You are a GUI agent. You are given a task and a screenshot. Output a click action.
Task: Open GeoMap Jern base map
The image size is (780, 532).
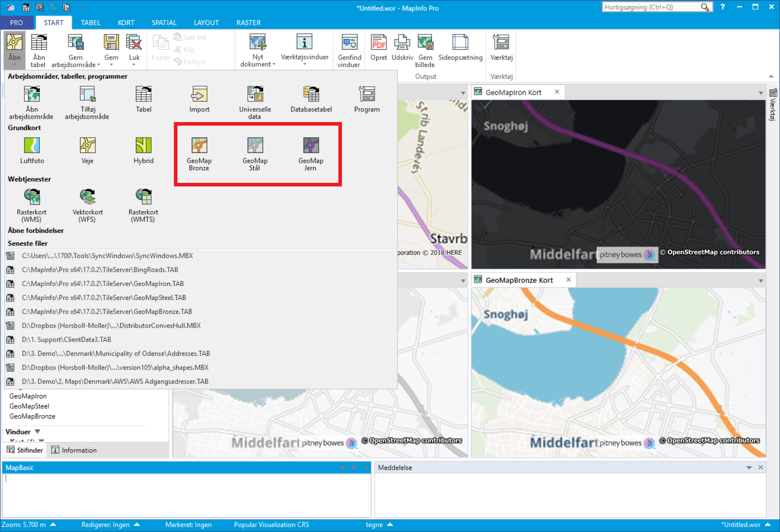[311, 154]
